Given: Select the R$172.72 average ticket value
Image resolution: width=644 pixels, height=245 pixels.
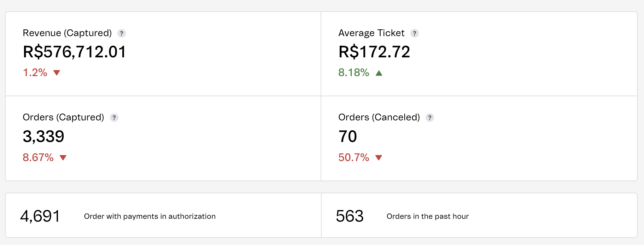Looking at the screenshot, I should pos(374,52).
